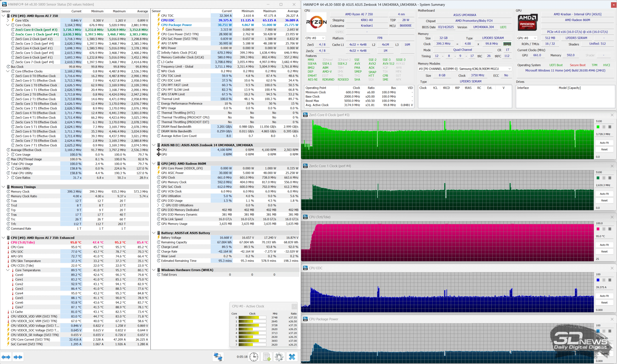The image size is (617, 364).
Task: Open the GPU #0 selector dropdown
Action: (x=527, y=38)
